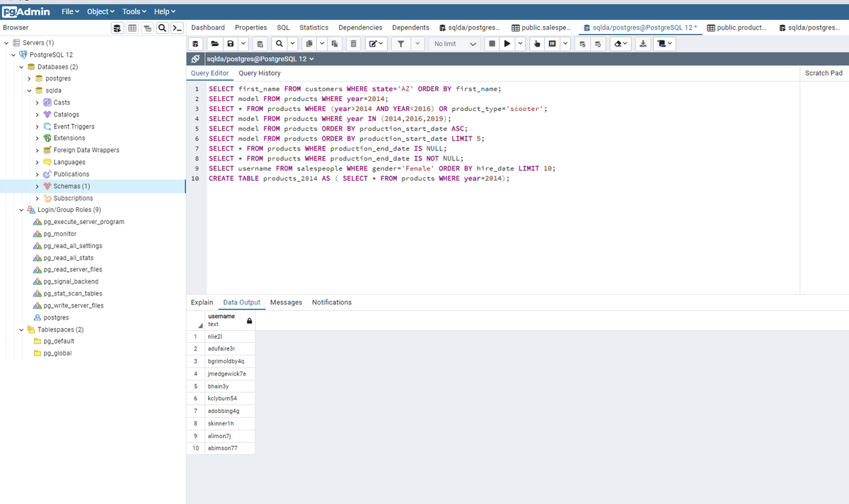
Task: Click the Stop square button in toolbar
Action: pos(492,44)
